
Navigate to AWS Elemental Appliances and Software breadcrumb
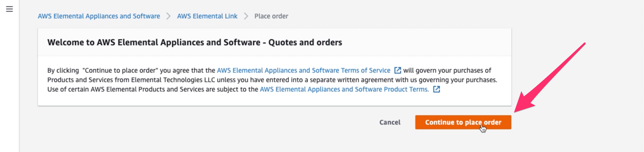(x=99, y=16)
